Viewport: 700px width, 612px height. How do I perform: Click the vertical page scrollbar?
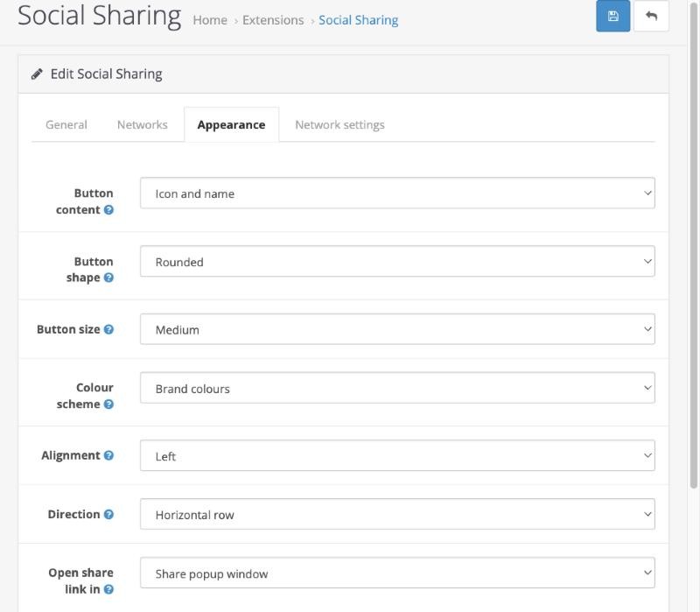(693, 246)
